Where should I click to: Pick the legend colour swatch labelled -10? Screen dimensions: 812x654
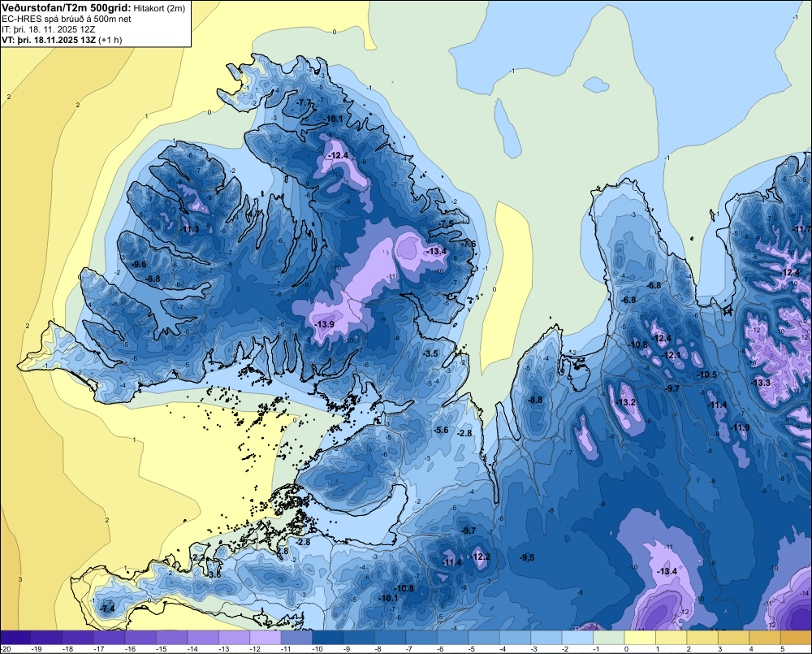[328, 637]
